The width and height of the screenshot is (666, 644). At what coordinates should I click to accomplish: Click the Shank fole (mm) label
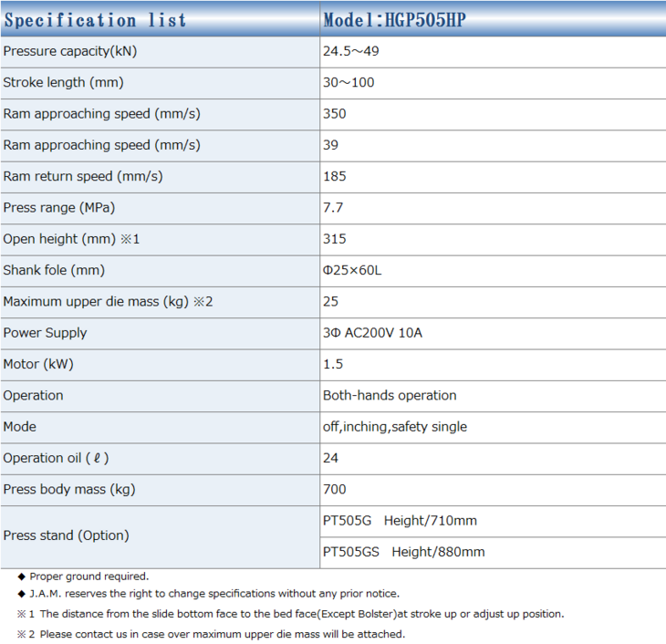click(54, 270)
